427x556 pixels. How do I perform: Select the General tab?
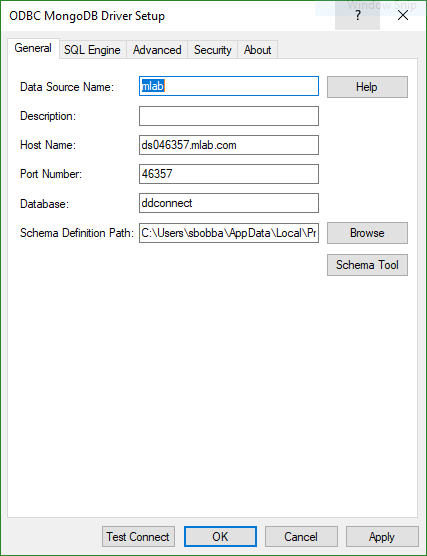point(33,48)
